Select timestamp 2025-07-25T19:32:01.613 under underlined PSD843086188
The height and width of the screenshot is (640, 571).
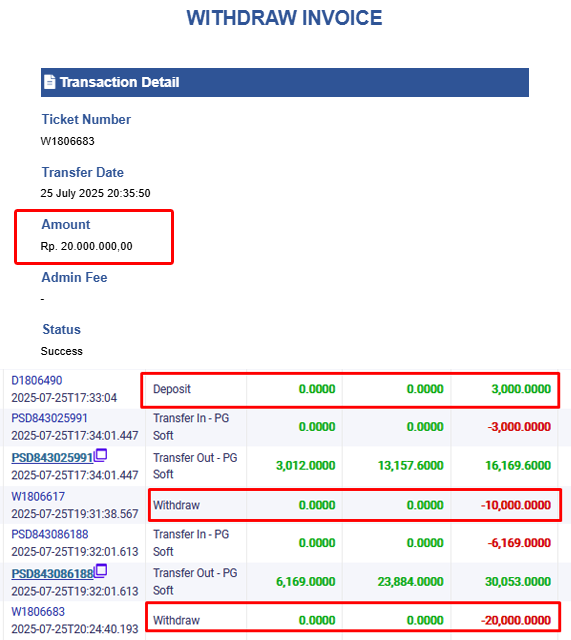pyautogui.click(x=75, y=591)
